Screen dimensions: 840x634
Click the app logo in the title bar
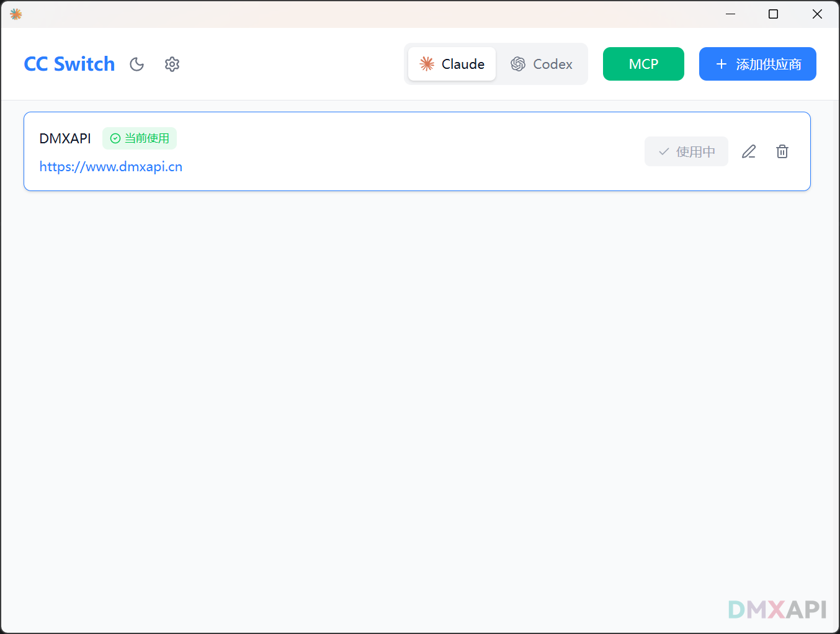16,14
